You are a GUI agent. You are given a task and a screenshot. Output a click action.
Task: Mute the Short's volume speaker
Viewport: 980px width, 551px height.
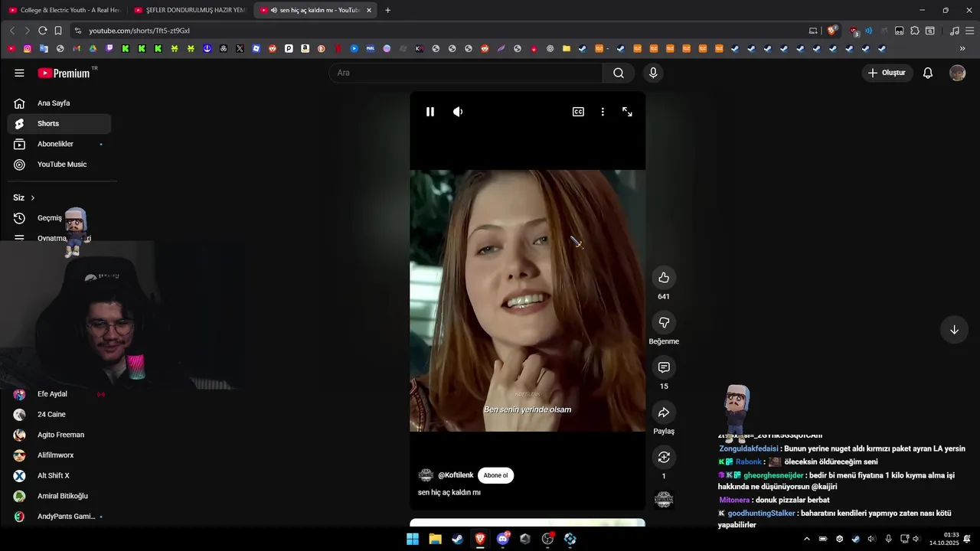[458, 112]
